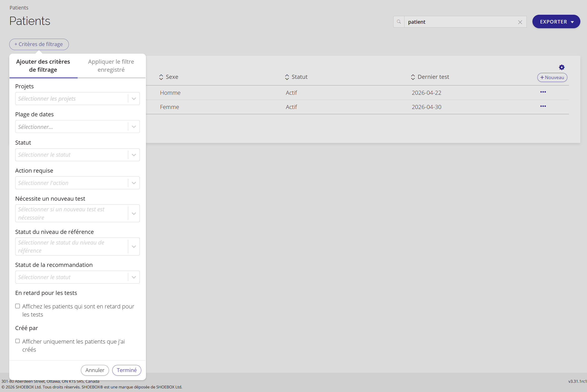The image size is (587, 392).
Task: Click the search magnifier icon
Action: (399, 22)
